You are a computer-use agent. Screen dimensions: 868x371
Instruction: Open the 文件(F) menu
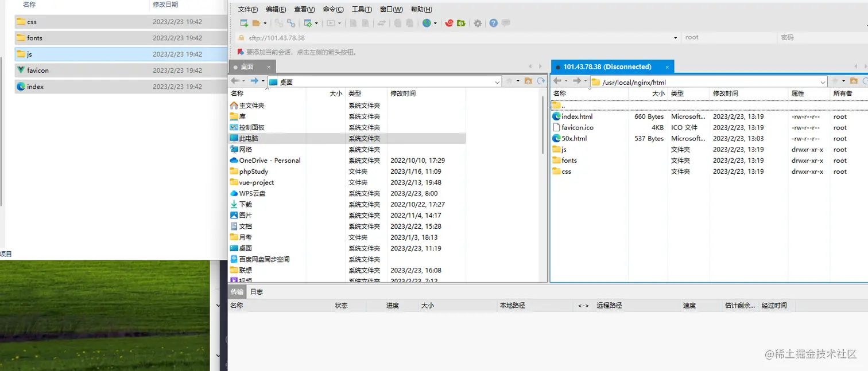pyautogui.click(x=248, y=9)
